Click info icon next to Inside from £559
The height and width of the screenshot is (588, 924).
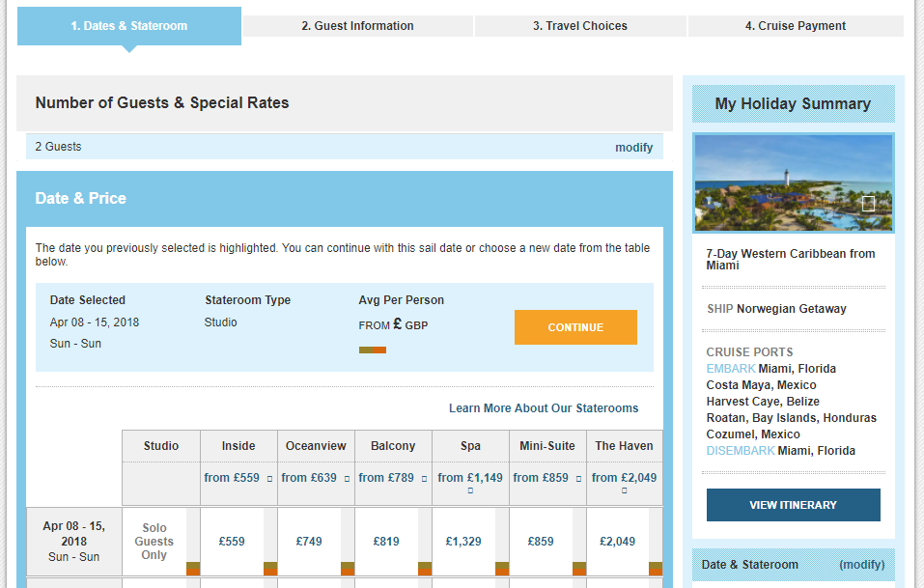click(x=269, y=479)
